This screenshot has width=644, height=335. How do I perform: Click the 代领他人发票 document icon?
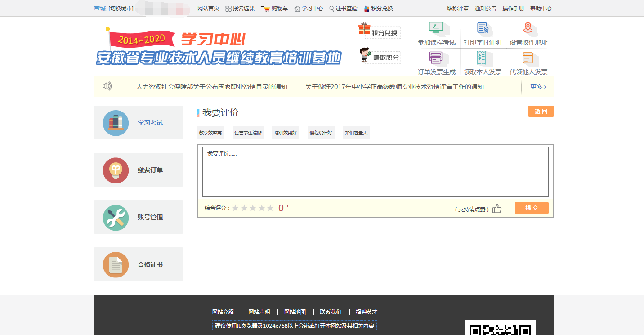click(528, 58)
